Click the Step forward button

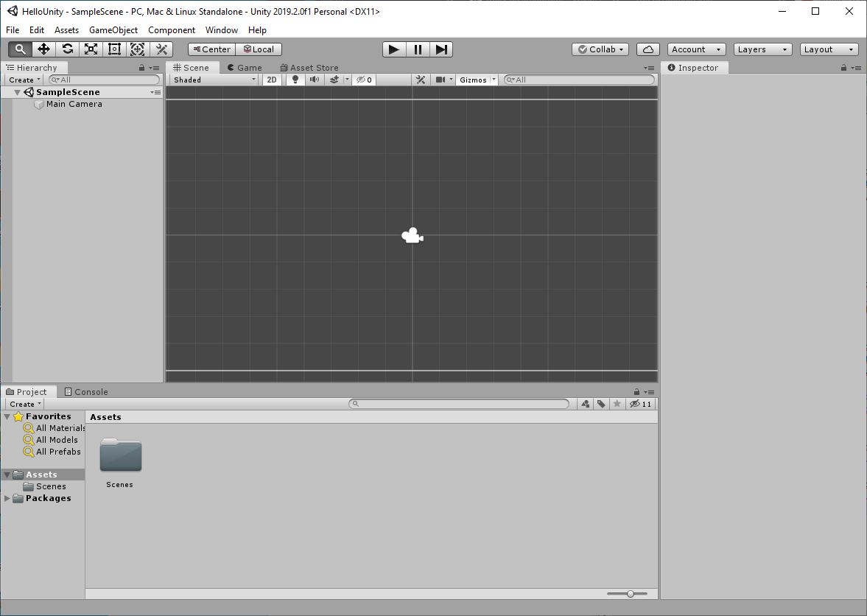(440, 49)
